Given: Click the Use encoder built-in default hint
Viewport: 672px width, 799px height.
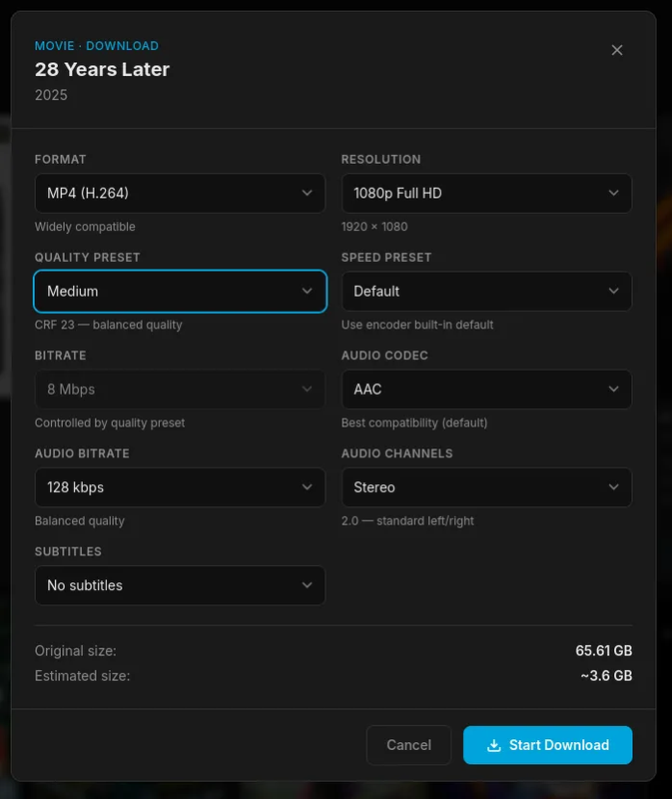Looking at the screenshot, I should pyautogui.click(x=417, y=325).
